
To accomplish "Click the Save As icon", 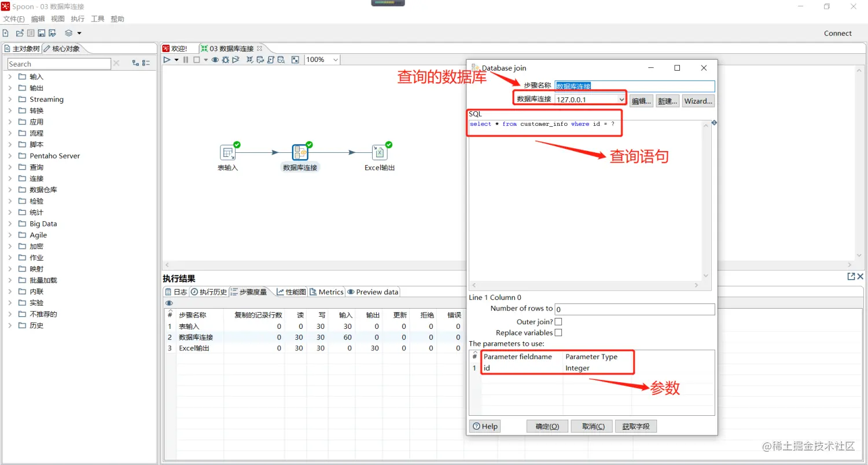I will pos(52,33).
